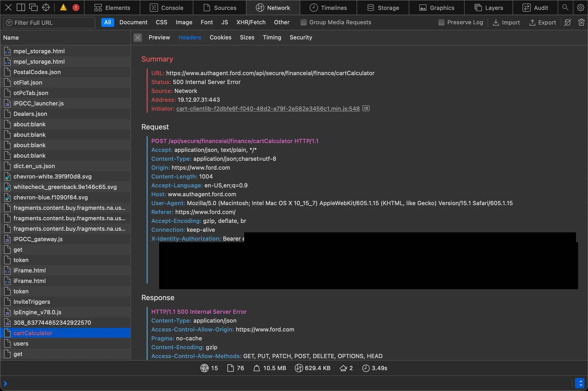Click the load time clock icon
The image size is (588, 391).
tap(366, 368)
